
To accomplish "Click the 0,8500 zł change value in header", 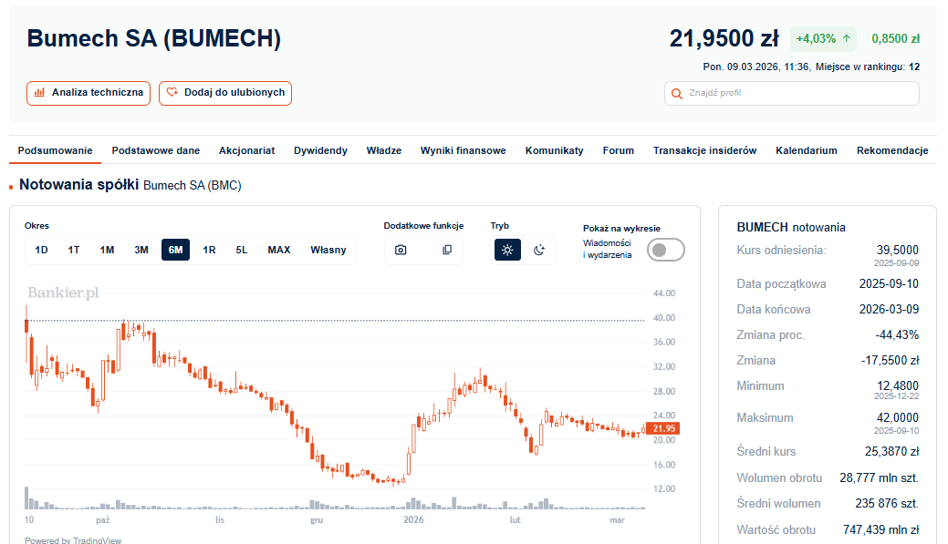I will point(895,39).
